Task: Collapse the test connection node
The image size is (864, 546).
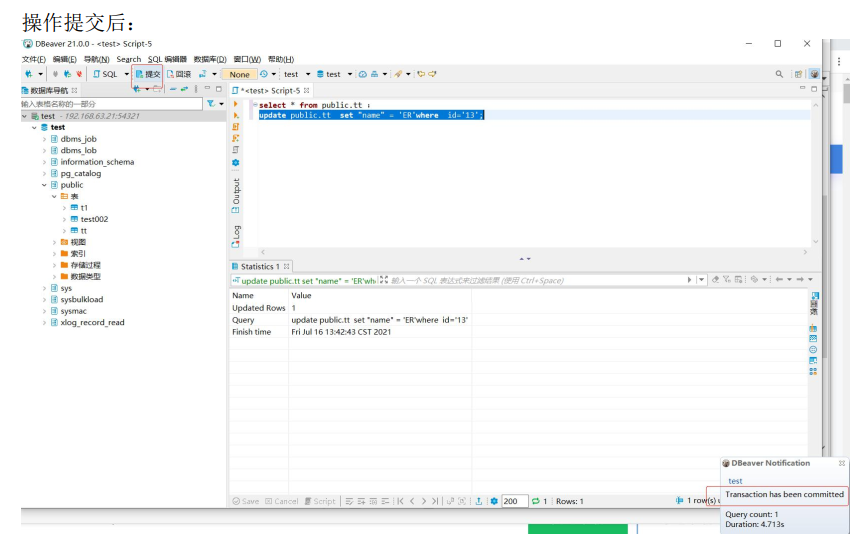Action: click(24, 116)
